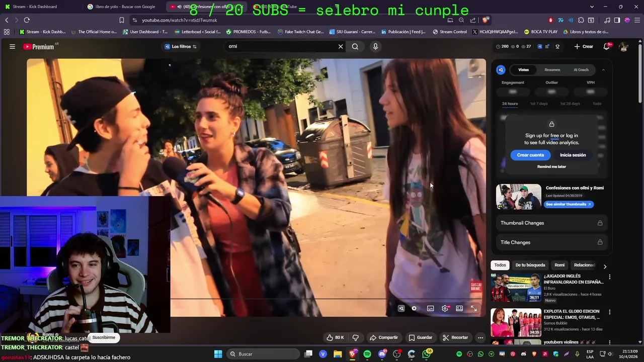Open account avatar menu
This screenshot has height=362, width=644.
[x=624, y=46]
